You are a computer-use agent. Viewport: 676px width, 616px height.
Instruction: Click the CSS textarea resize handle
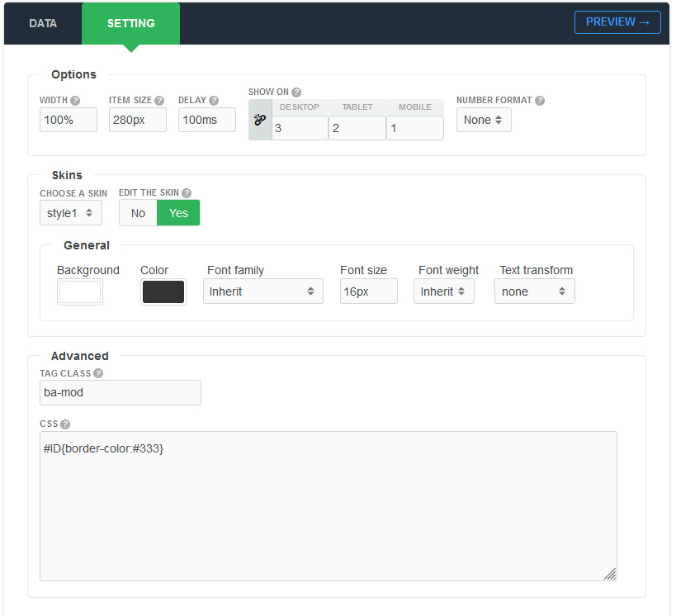(x=611, y=574)
